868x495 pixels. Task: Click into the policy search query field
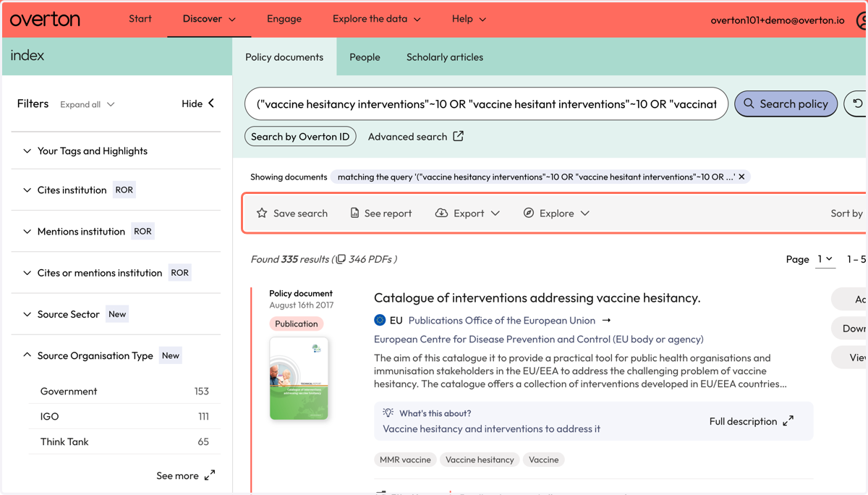click(x=486, y=104)
